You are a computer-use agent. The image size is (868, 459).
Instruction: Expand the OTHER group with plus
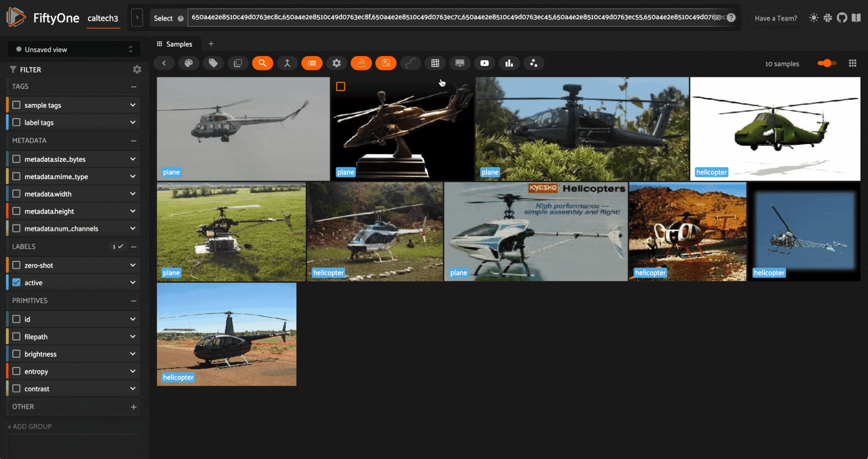[x=134, y=407]
